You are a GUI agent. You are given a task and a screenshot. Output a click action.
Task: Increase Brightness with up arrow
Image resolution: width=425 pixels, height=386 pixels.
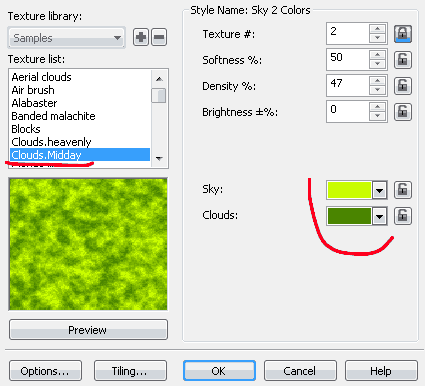point(377,107)
